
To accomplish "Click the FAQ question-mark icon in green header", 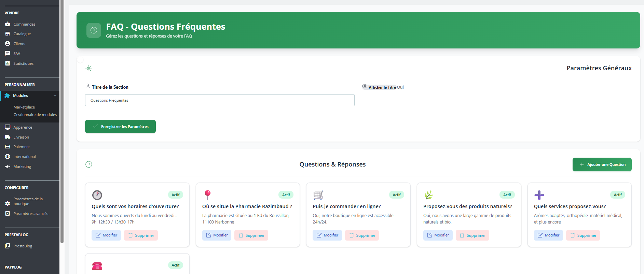I will [94, 30].
